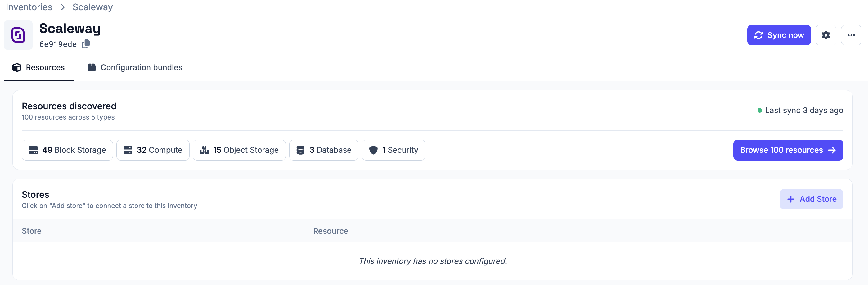Go back to Inventories breadcrumb

coord(29,7)
